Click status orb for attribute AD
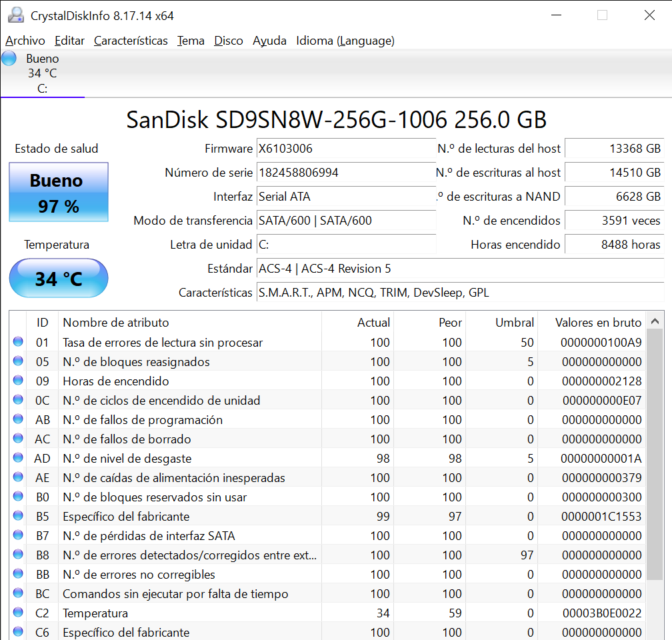The height and width of the screenshot is (640, 672). 18,457
